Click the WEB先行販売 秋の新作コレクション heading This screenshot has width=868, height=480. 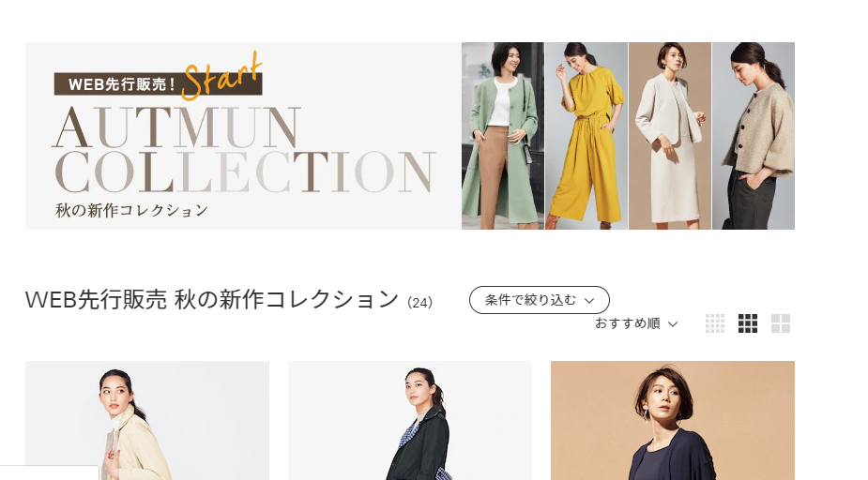pyautogui.click(x=212, y=299)
